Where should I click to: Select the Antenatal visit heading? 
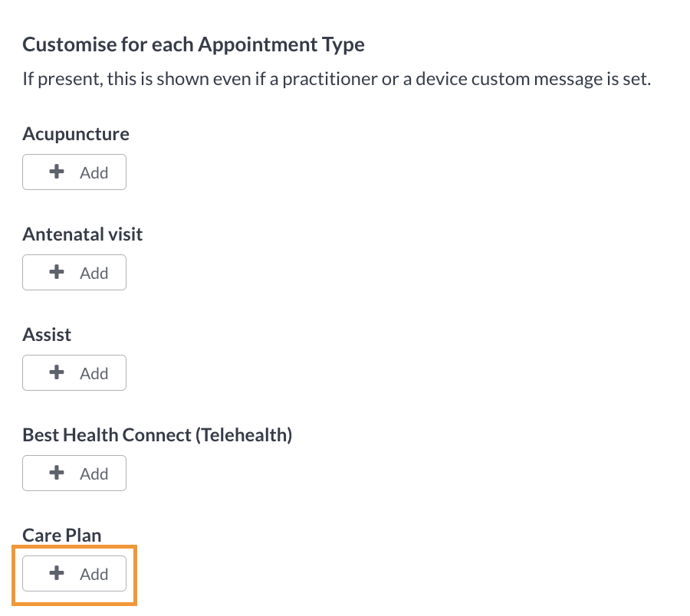[x=82, y=234]
